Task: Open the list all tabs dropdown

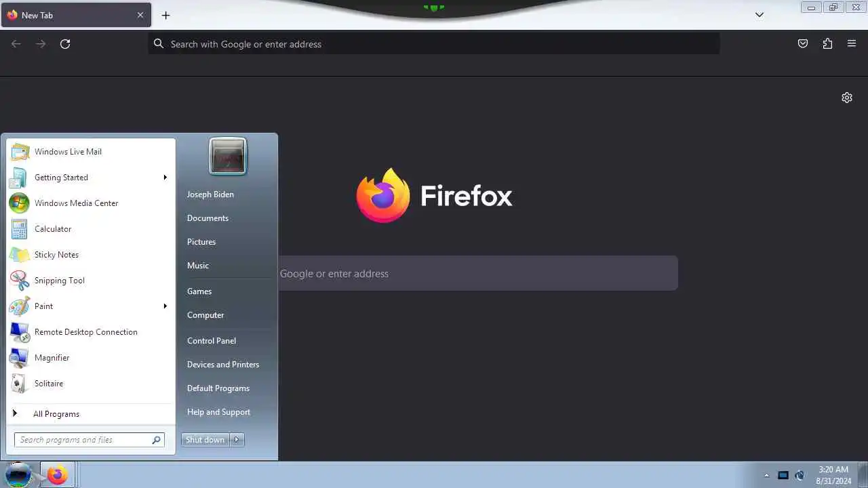Action: click(759, 15)
